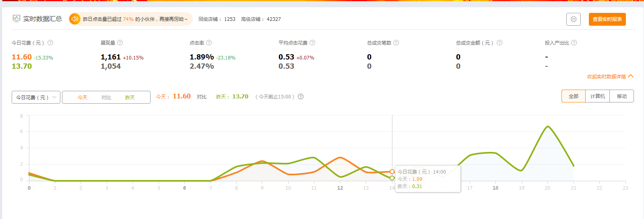Click the 今日花费 value 11.60
Screen dimensions: 644x219
[22, 57]
